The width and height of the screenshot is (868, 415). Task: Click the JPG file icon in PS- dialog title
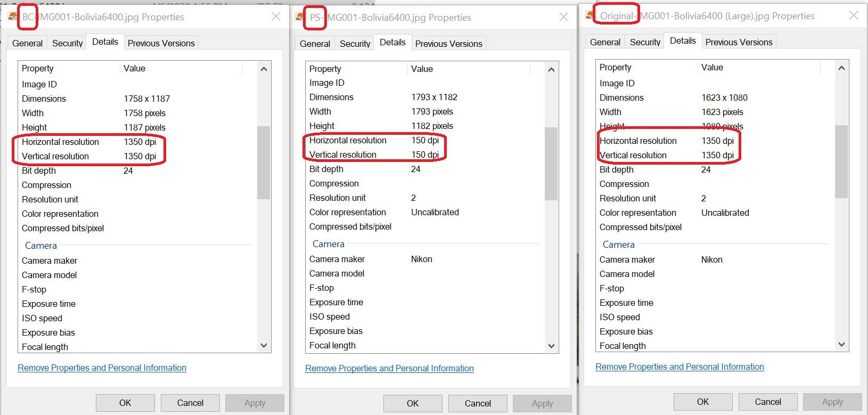[300, 17]
